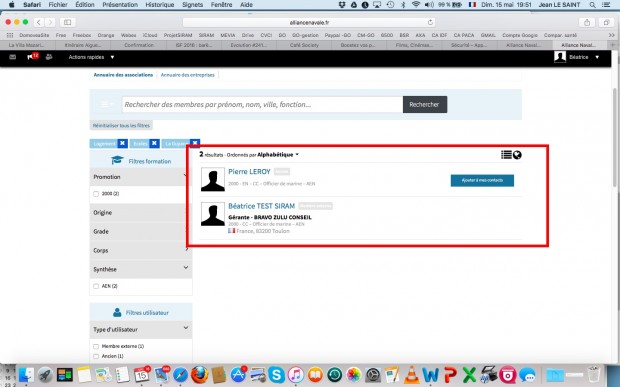Open the Présentation menu
Image resolution: width=620 pixels, height=387 pixels.
tap(120, 5)
